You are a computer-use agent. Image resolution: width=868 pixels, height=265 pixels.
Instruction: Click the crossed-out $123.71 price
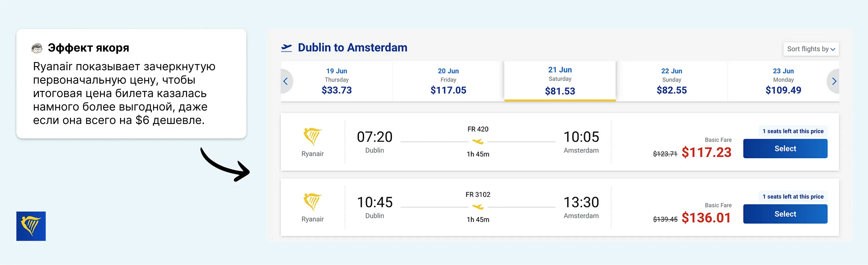coord(665,154)
